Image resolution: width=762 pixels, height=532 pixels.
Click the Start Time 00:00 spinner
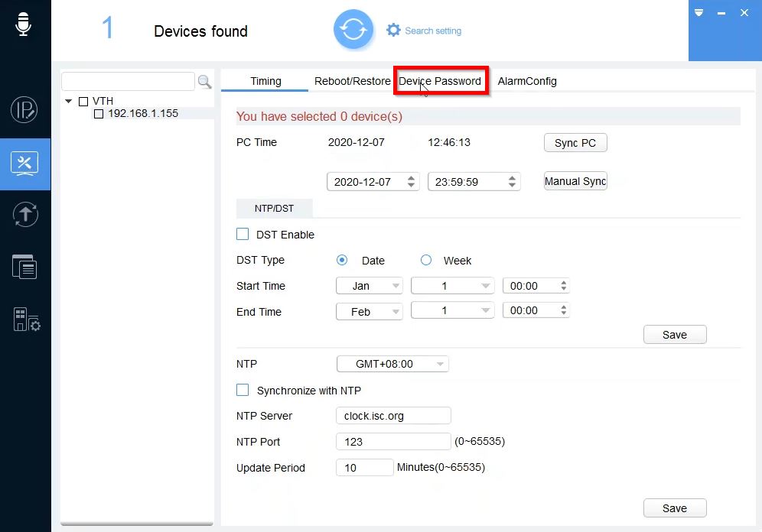pyautogui.click(x=536, y=285)
